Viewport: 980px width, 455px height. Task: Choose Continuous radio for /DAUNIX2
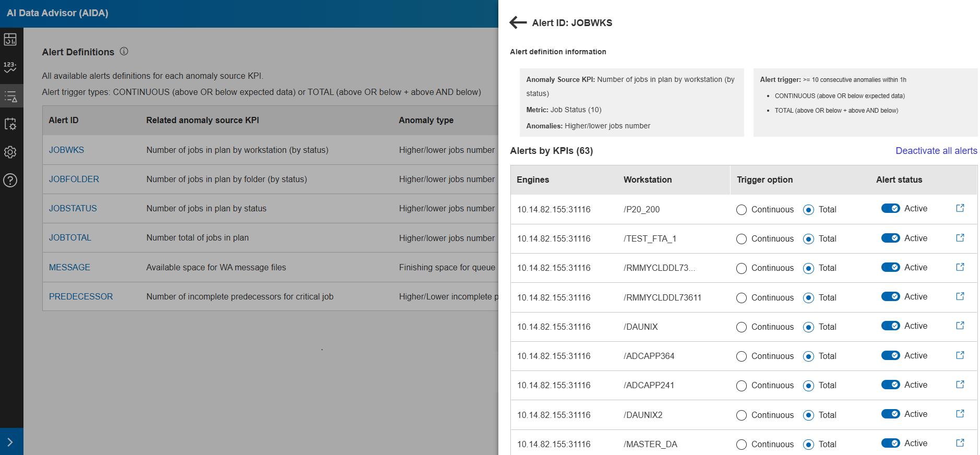point(742,415)
